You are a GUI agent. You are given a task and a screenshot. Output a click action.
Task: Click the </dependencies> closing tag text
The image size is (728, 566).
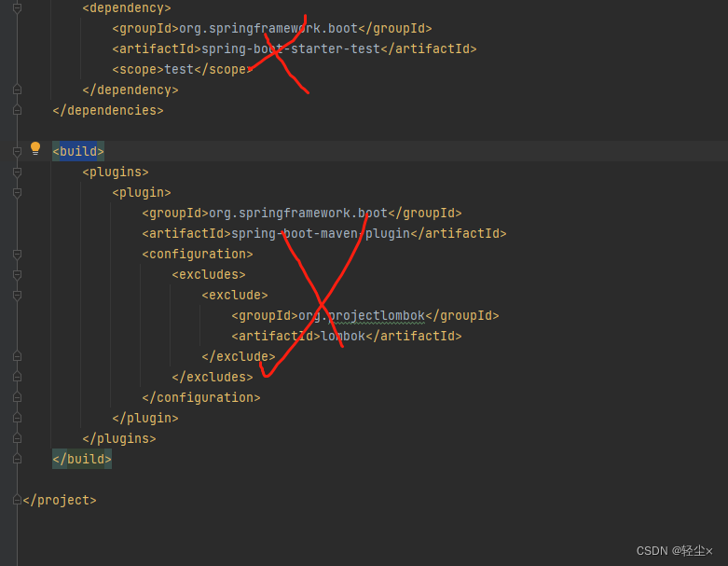(108, 111)
